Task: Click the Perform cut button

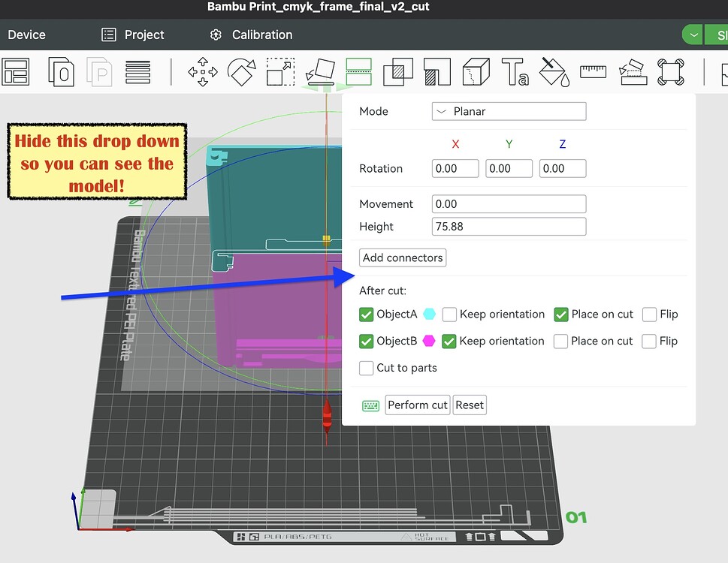Action: coord(418,405)
